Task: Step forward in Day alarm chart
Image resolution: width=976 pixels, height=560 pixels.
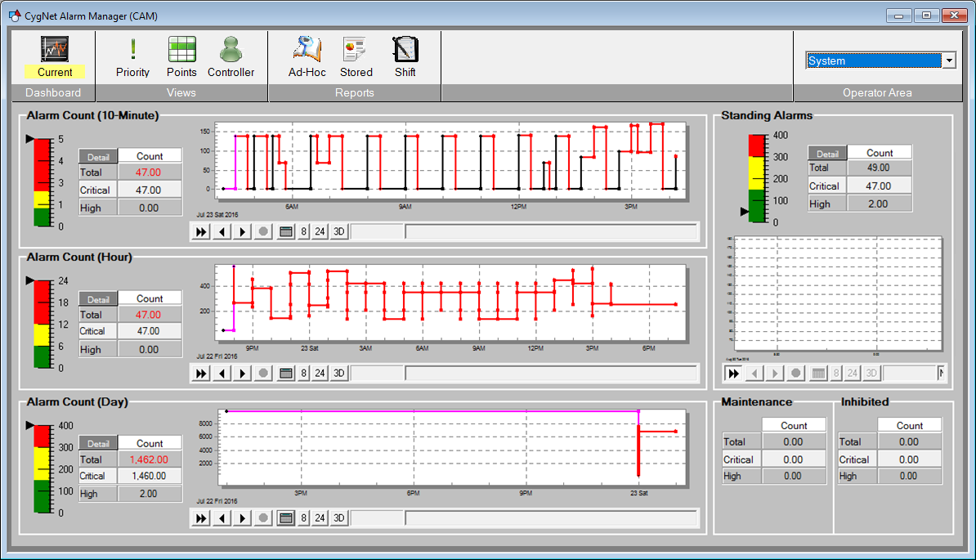Action: click(x=242, y=517)
